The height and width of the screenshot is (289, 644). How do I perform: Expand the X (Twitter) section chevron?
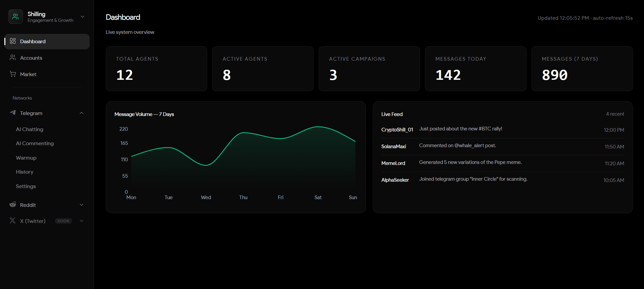click(x=82, y=221)
